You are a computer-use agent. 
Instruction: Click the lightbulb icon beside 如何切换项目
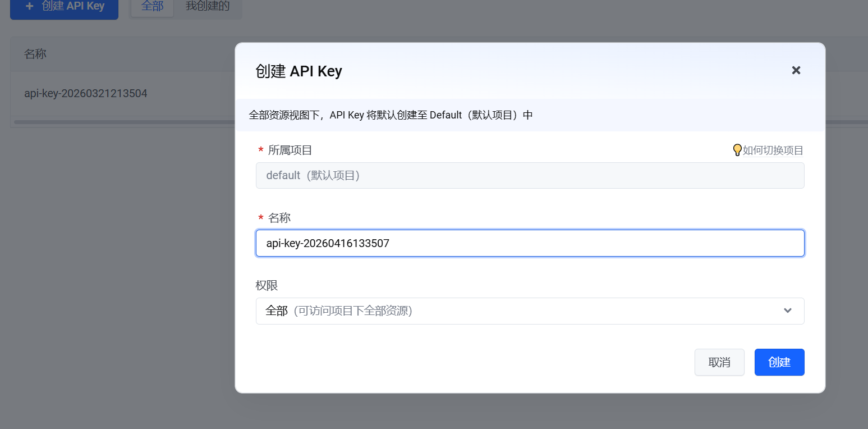(737, 150)
